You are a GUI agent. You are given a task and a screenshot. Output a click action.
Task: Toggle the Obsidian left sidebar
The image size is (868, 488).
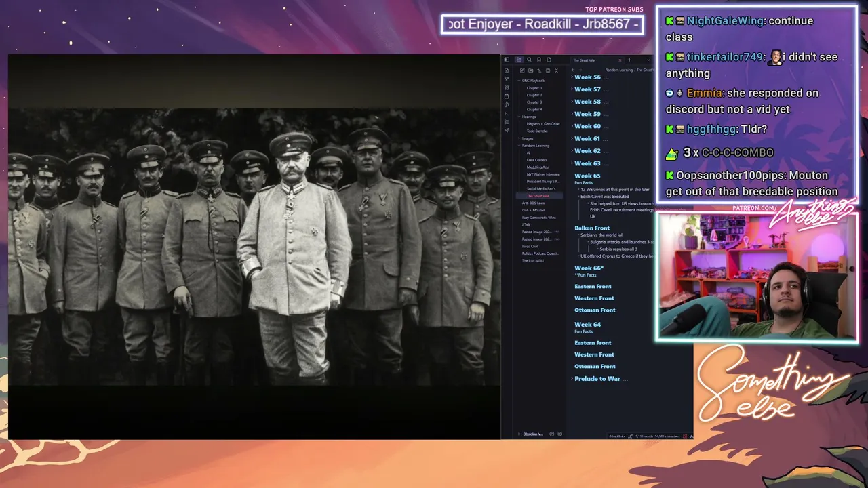point(507,60)
